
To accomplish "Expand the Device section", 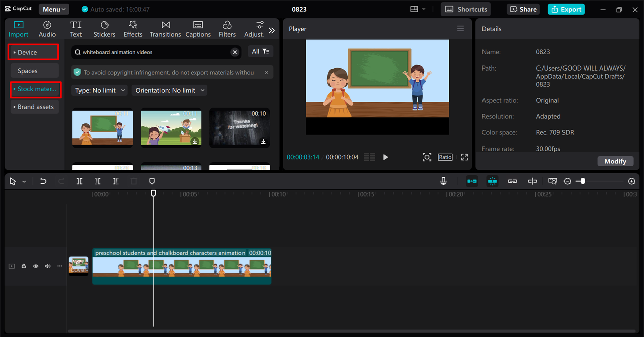I will [34, 52].
